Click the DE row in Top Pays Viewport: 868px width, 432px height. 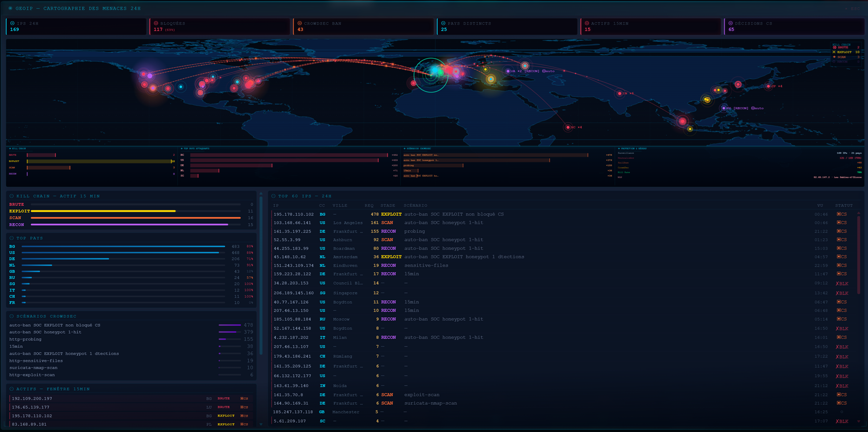(131, 259)
